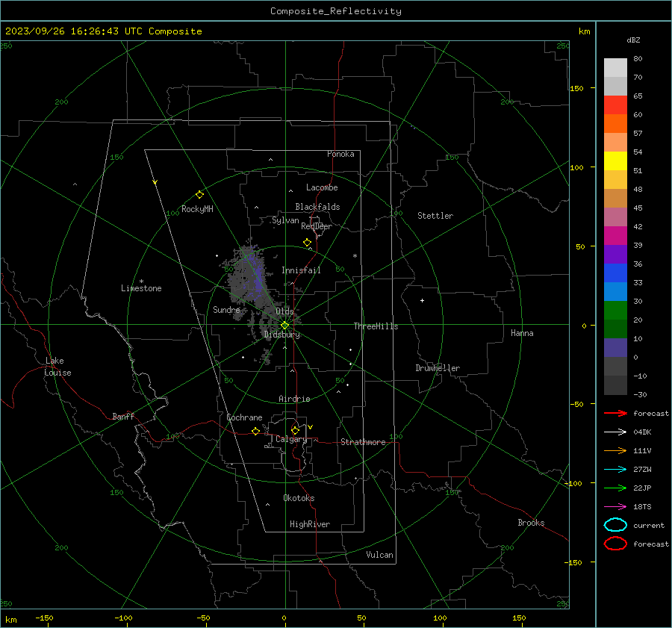Click the Vulcan map label
This screenshot has height=628, width=672.
click(x=379, y=555)
